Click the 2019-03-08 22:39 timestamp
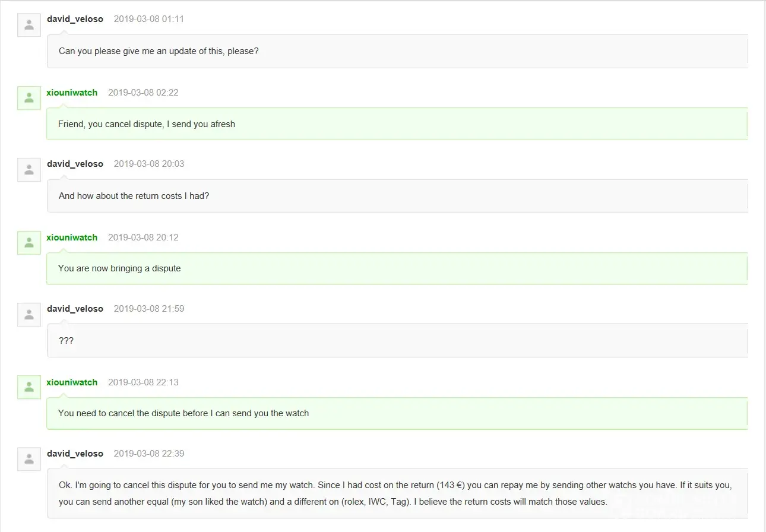 [x=149, y=454]
